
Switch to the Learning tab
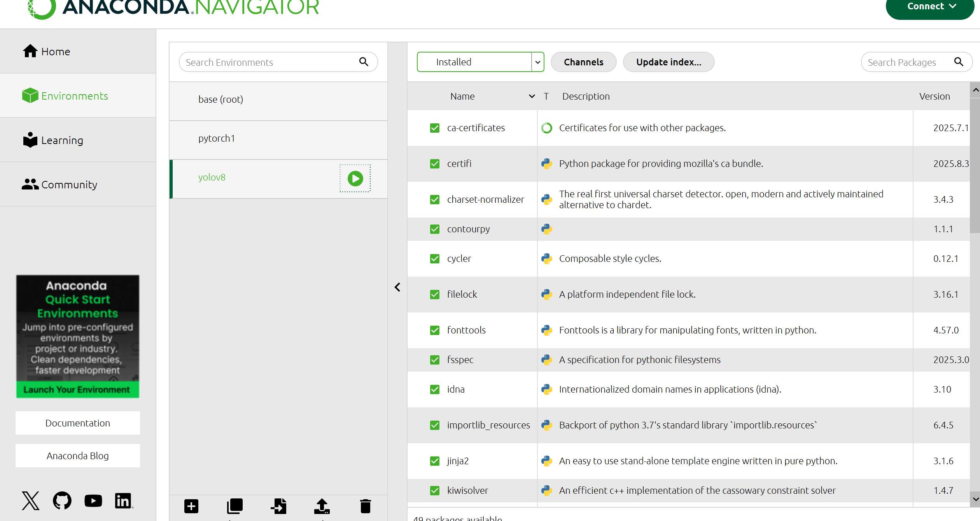pyautogui.click(x=62, y=140)
